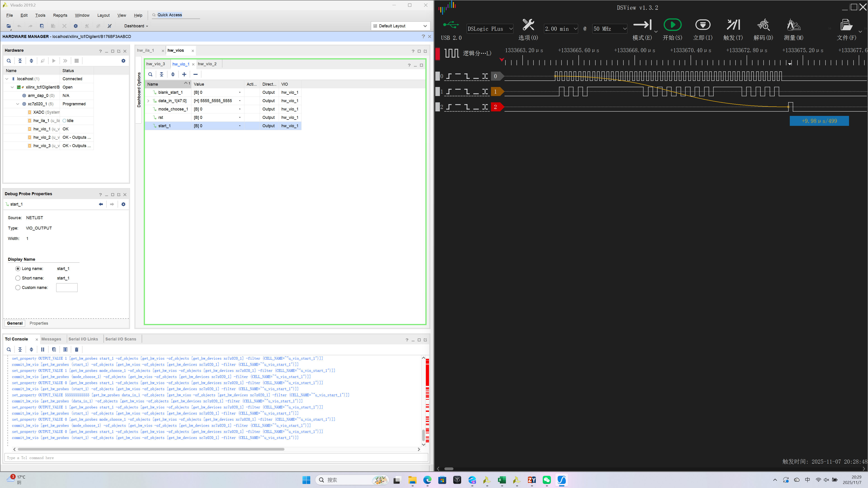This screenshot has width=868, height=488.
Task: Click the red channel 2 color label
Action: click(496, 107)
